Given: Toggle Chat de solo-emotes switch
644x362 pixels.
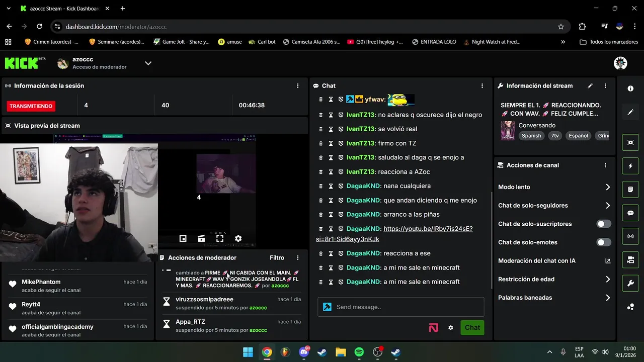Looking at the screenshot, I should pyautogui.click(x=604, y=242).
